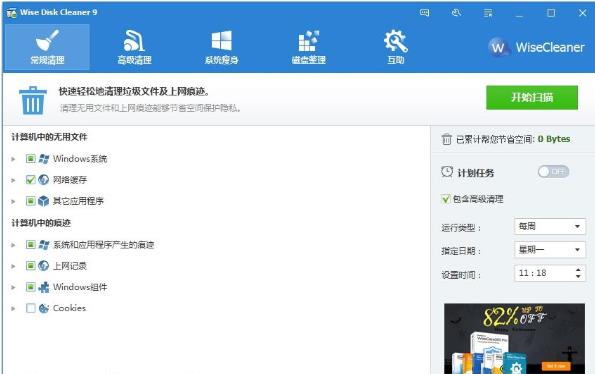Expand the 系统和应用程序产生的痕迹 node

(13, 245)
